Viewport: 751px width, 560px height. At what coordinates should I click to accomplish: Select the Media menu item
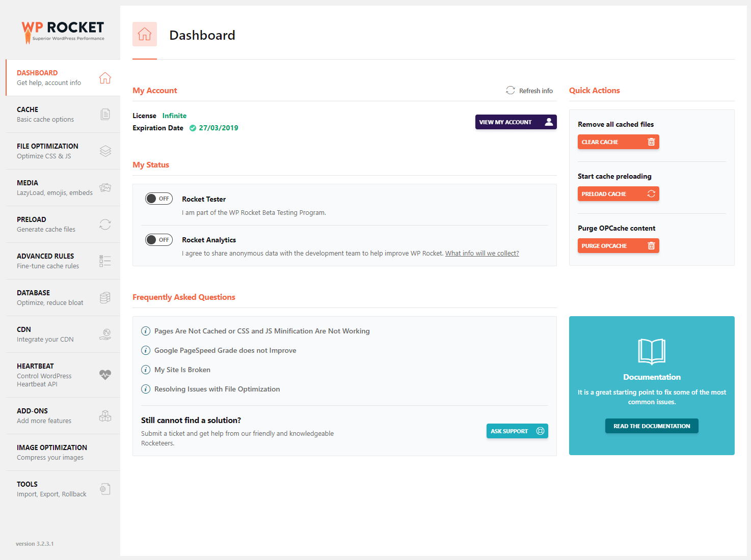[63, 187]
